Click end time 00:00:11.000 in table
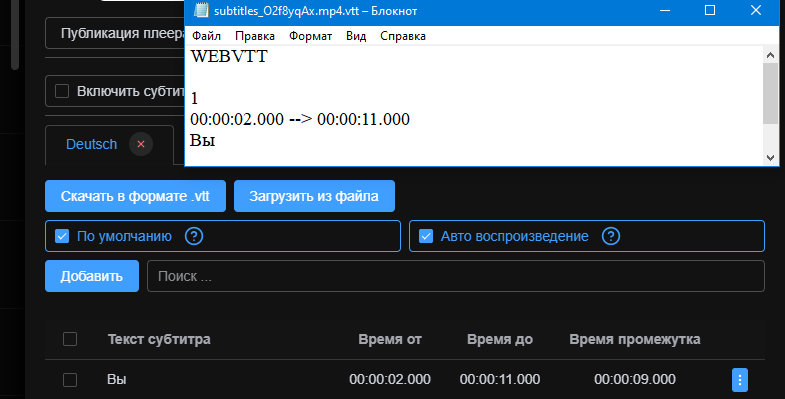The image size is (785, 399). tap(500, 379)
